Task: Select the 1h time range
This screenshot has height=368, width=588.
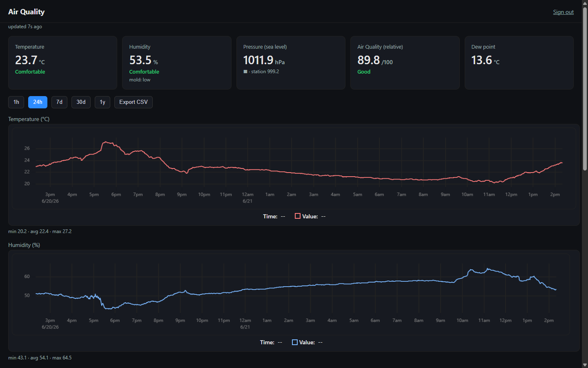Action: click(16, 102)
